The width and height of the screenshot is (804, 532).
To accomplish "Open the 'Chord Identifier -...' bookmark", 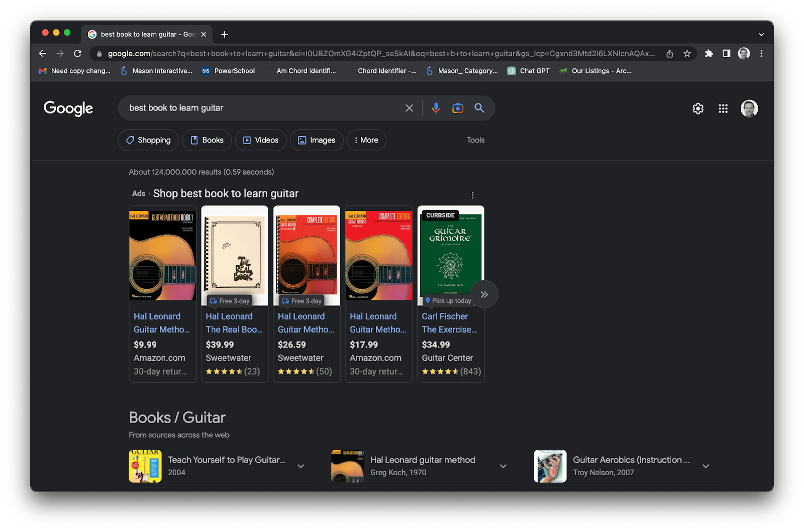I will 381,71.
